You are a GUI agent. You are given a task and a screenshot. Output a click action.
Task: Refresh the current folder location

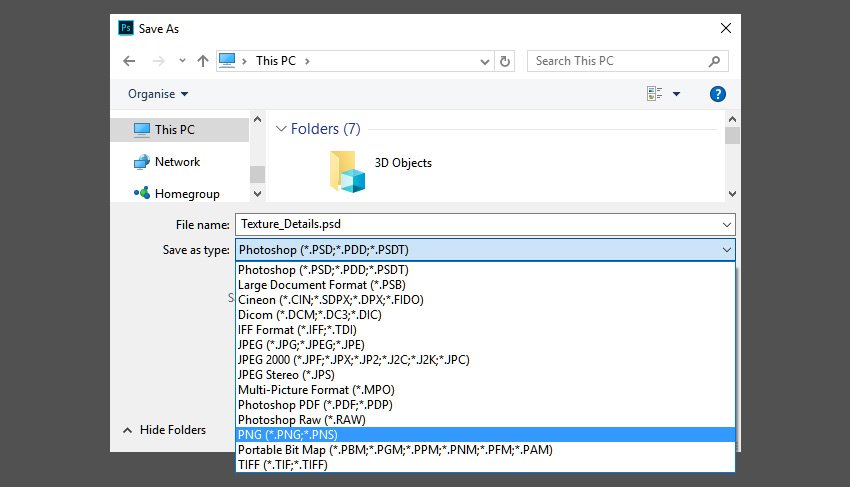pyautogui.click(x=505, y=61)
